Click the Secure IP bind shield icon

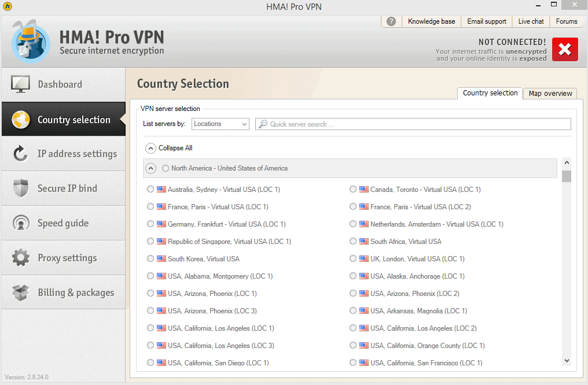(x=21, y=188)
